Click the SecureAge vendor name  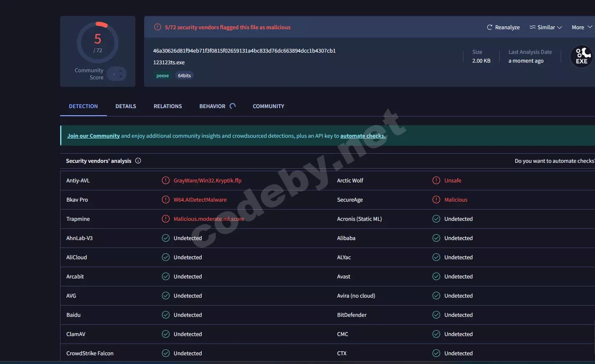coord(350,200)
